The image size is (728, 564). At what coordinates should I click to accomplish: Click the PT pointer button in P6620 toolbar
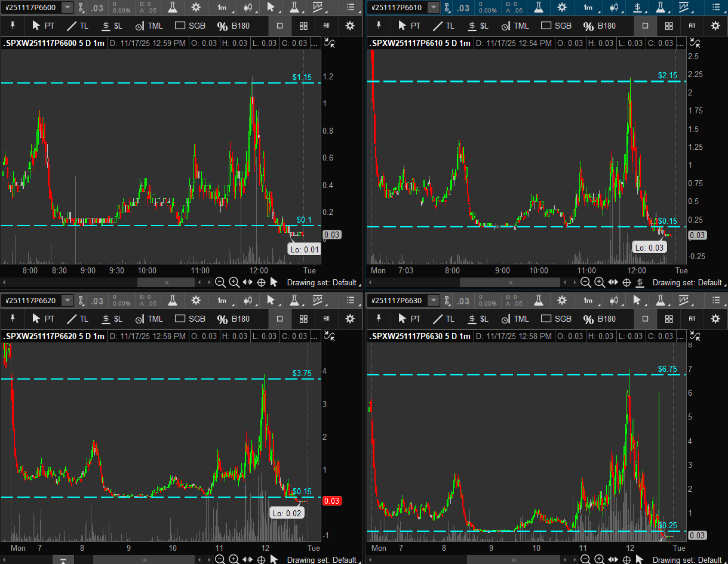point(43,319)
